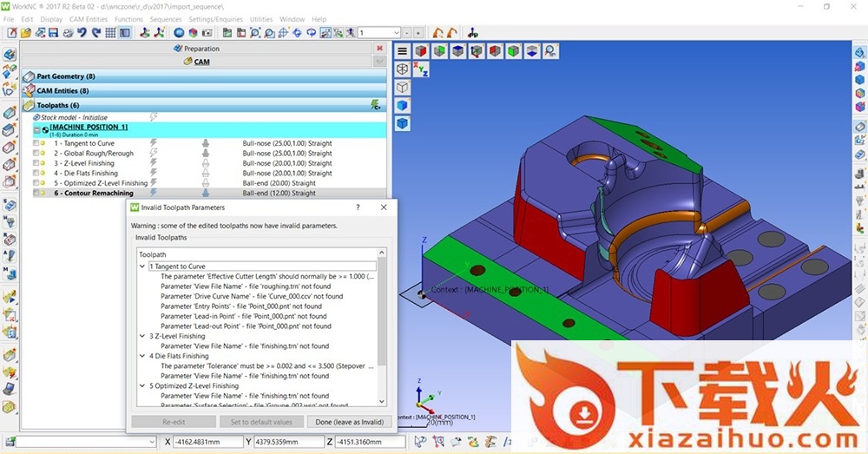The height and width of the screenshot is (454, 868).
Task: Collapse the '1 Tangent to Curve' tree node
Action: point(142,266)
